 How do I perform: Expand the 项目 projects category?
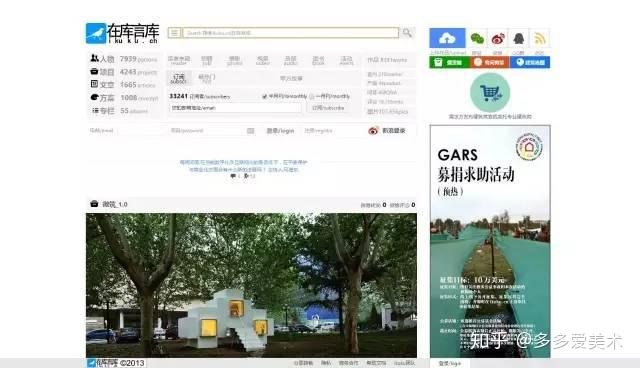[x=124, y=72]
